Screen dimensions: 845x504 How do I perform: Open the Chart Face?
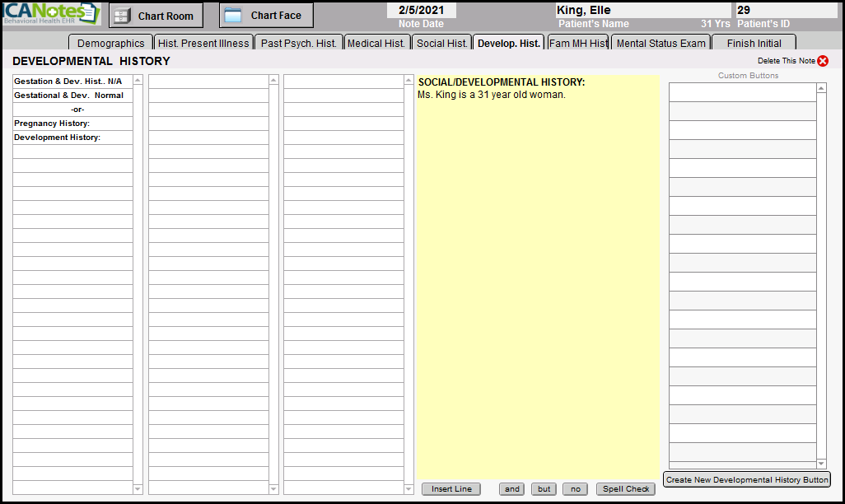tap(266, 16)
